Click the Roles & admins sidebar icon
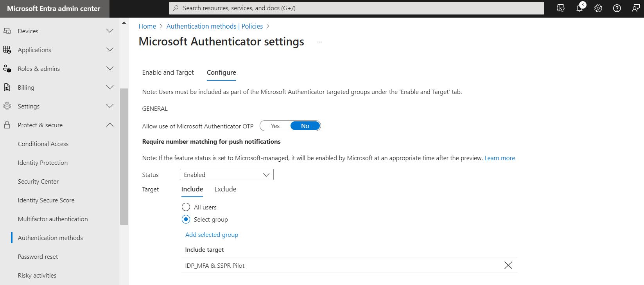This screenshot has height=285, width=644. point(7,69)
